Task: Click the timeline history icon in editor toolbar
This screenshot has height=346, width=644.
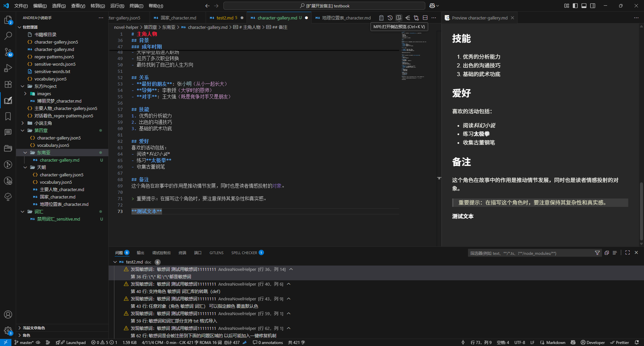Action: (x=390, y=18)
